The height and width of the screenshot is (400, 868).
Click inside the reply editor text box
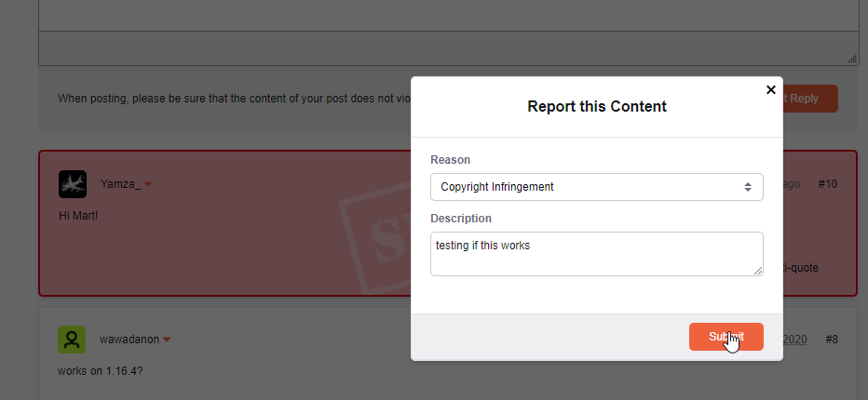tap(448, 16)
